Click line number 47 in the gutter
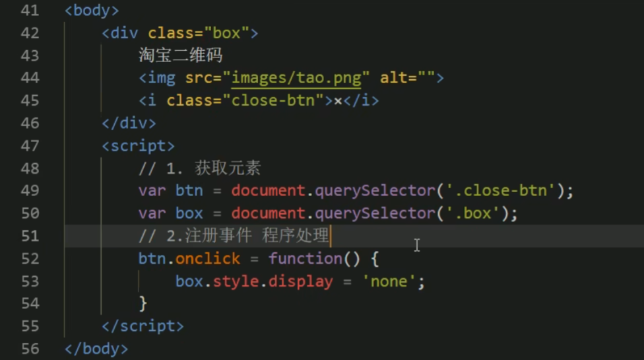Screen dimensions: 644x360 30,145
